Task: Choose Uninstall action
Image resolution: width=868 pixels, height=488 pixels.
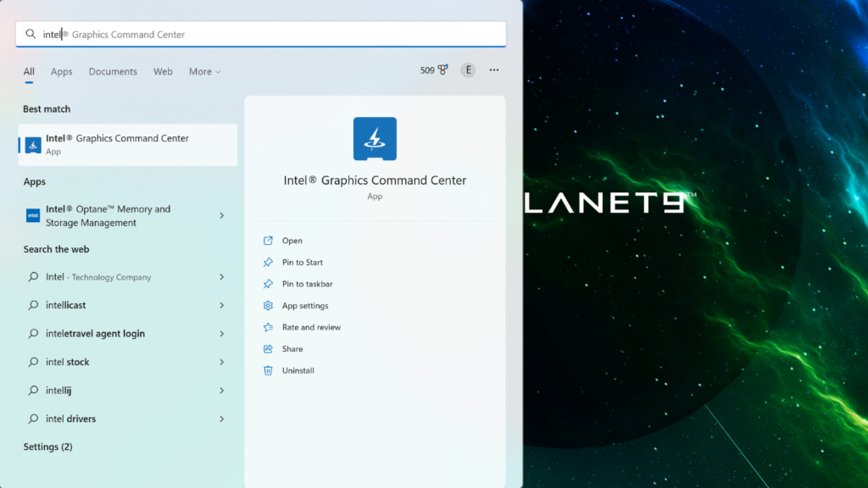Action: (x=298, y=370)
